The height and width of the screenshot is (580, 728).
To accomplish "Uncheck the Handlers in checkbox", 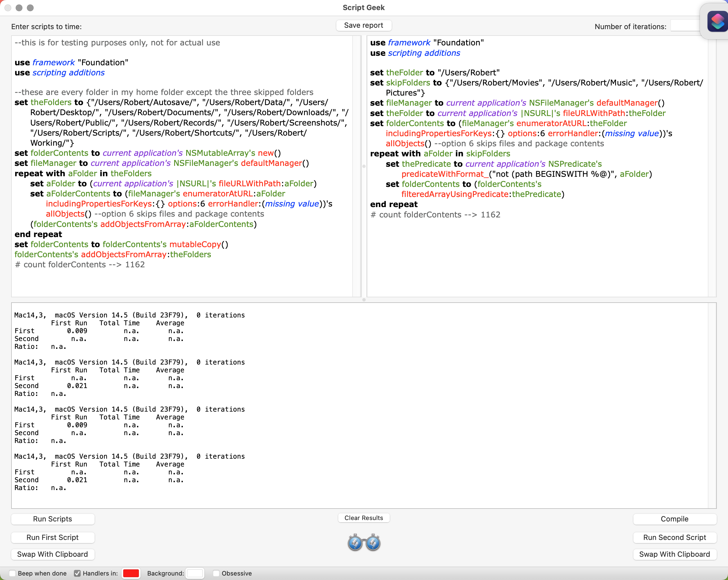I will (x=77, y=573).
